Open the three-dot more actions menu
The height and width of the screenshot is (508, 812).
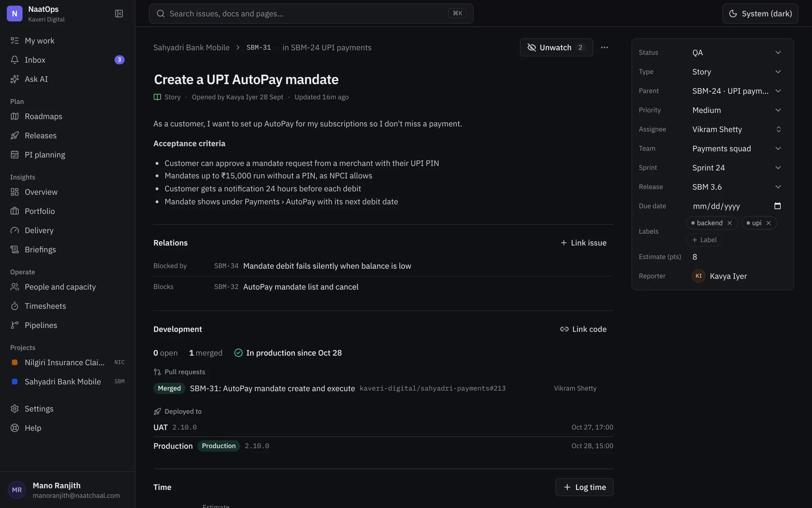click(x=604, y=47)
